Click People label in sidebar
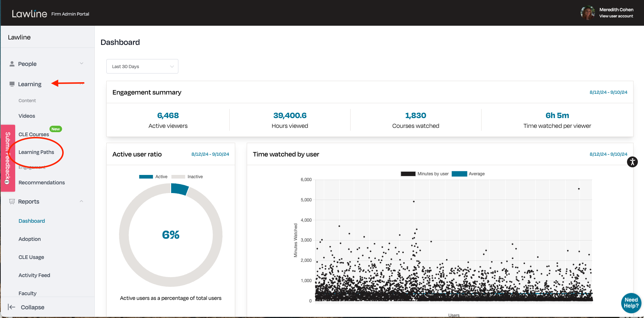Viewport: 644px width, 318px height. (x=27, y=64)
